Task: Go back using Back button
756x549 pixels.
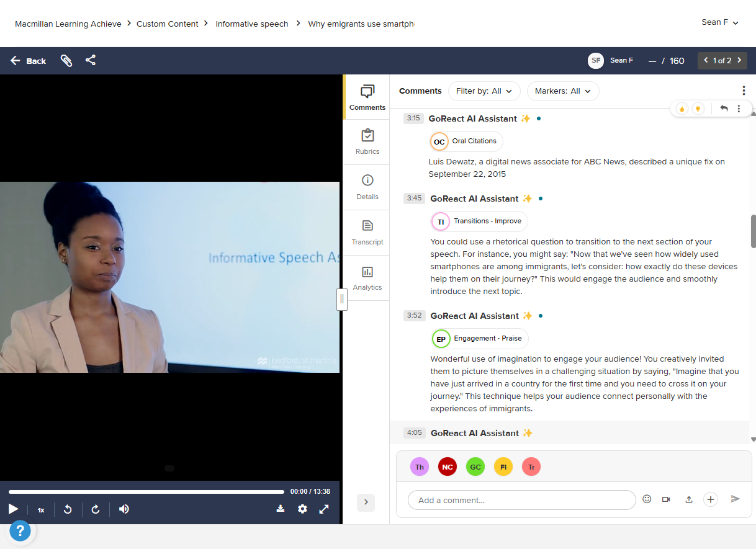Action: pos(29,61)
